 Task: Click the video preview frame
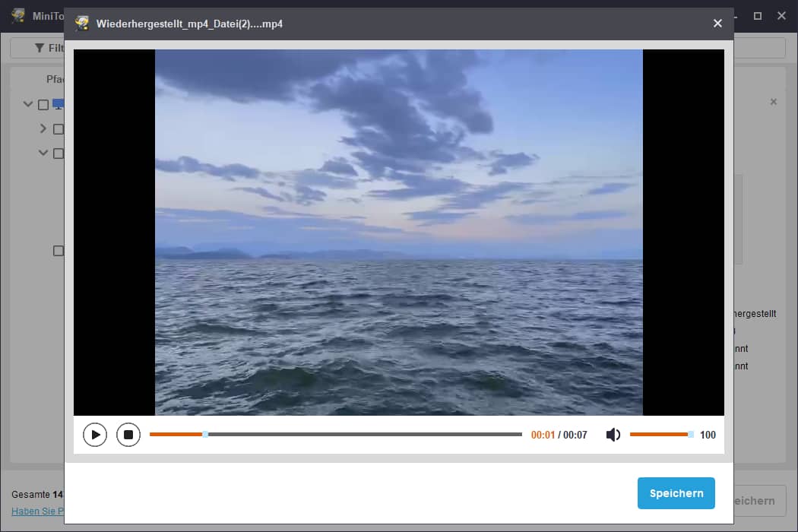399,232
